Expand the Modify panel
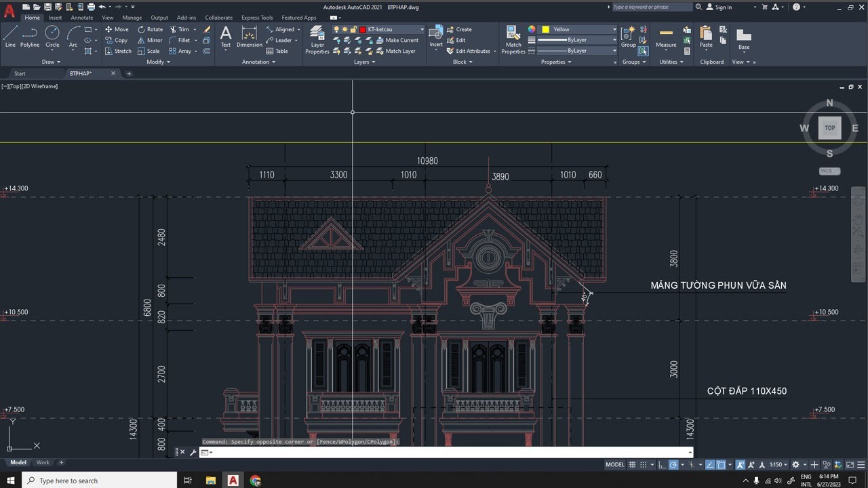The image size is (868, 488). click(159, 62)
